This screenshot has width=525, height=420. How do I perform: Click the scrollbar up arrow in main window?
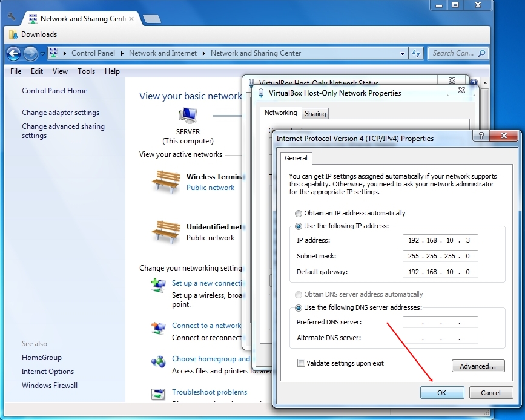(x=485, y=83)
